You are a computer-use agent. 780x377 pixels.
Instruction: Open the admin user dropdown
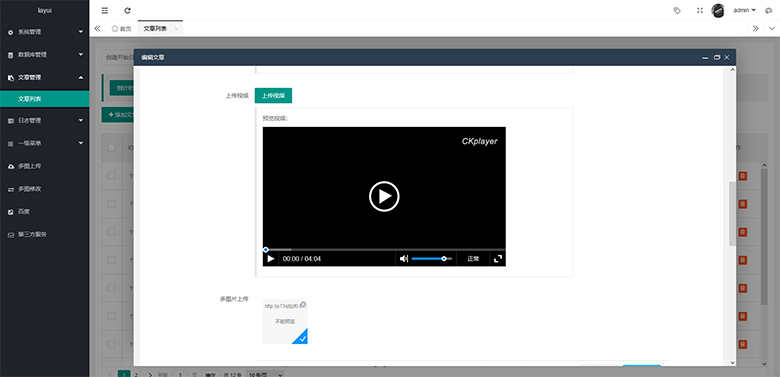tap(744, 10)
